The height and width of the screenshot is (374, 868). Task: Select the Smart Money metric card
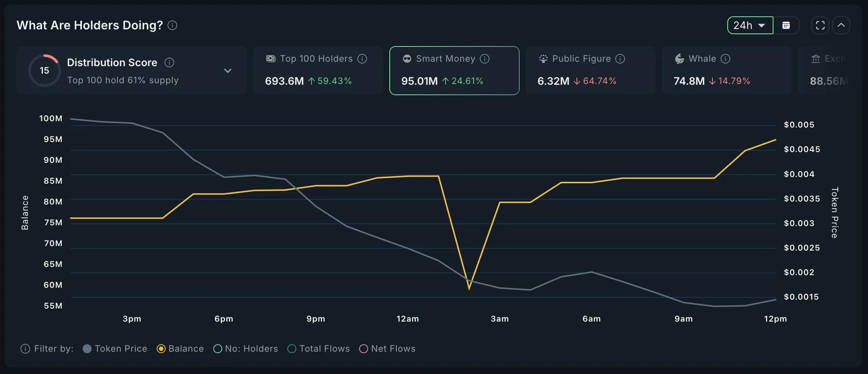(454, 70)
